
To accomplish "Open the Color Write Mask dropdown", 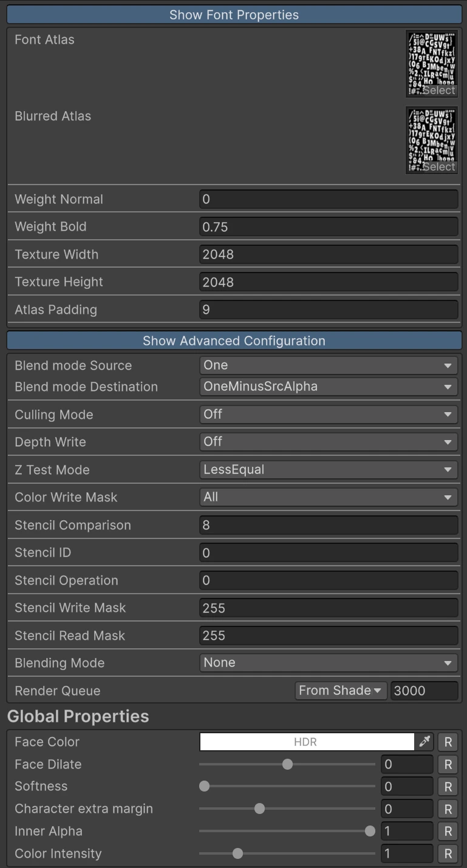I will tap(329, 497).
